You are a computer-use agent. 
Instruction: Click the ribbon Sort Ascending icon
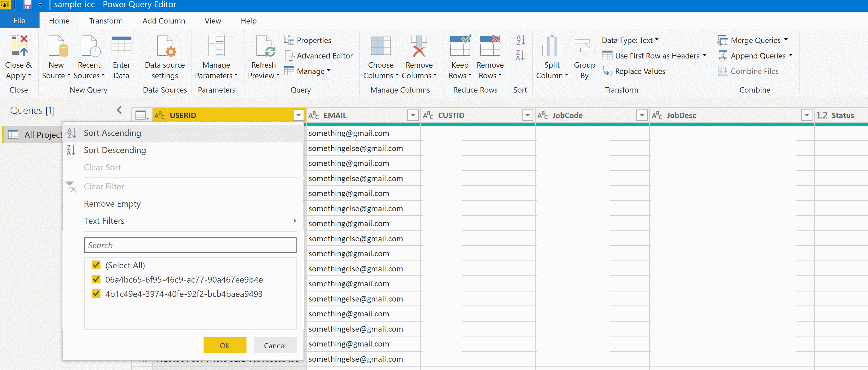520,40
